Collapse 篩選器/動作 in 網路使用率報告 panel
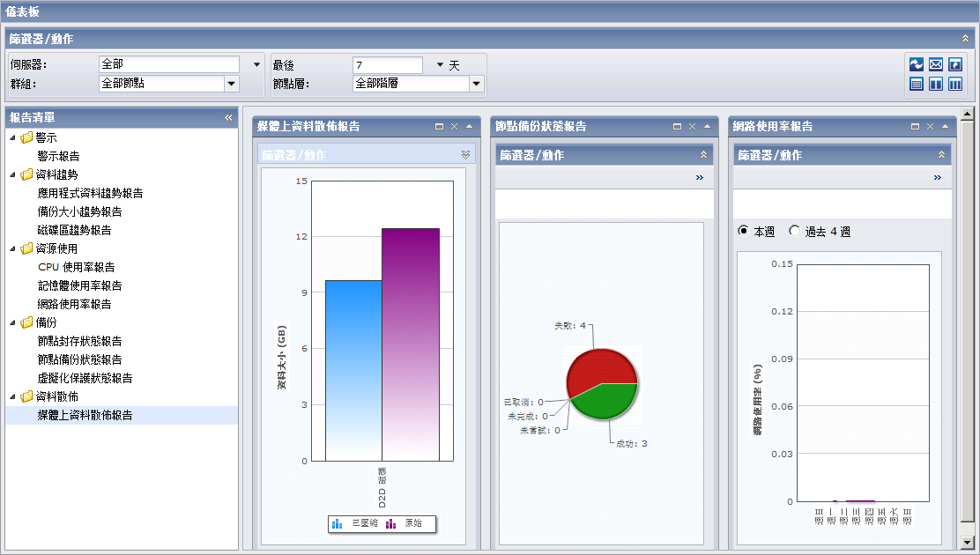This screenshot has height=555, width=980. tap(942, 154)
